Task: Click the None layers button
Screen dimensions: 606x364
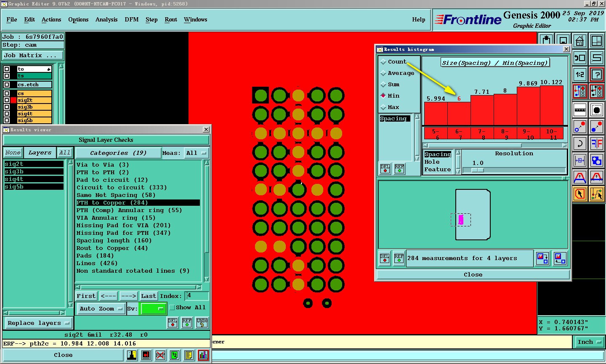Action: (13, 153)
